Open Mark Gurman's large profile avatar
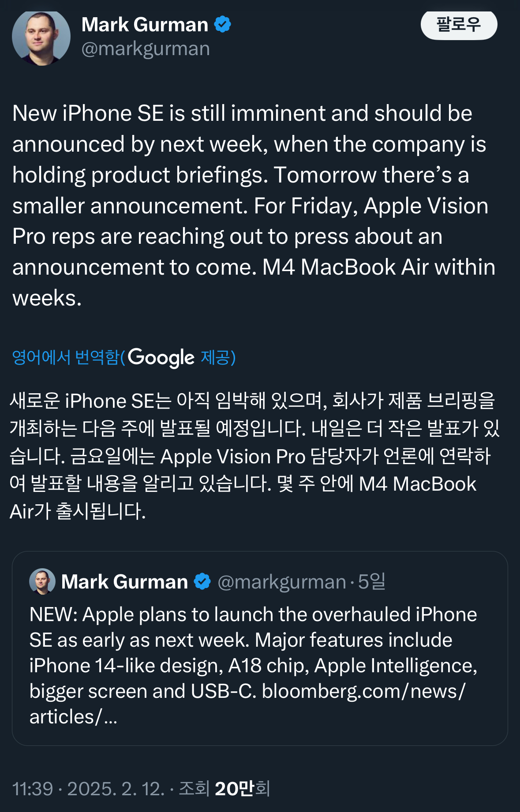The width and height of the screenshot is (520, 812). tap(41, 38)
